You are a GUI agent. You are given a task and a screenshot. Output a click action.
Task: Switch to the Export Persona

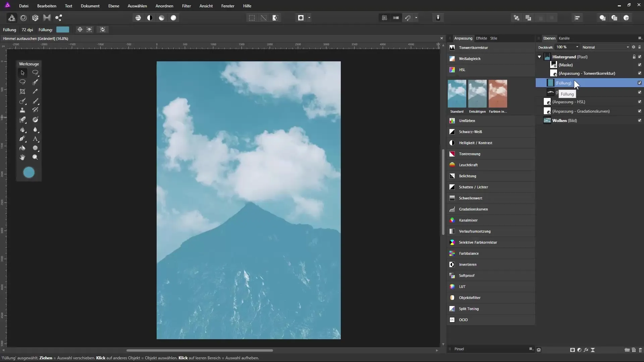coord(59,18)
